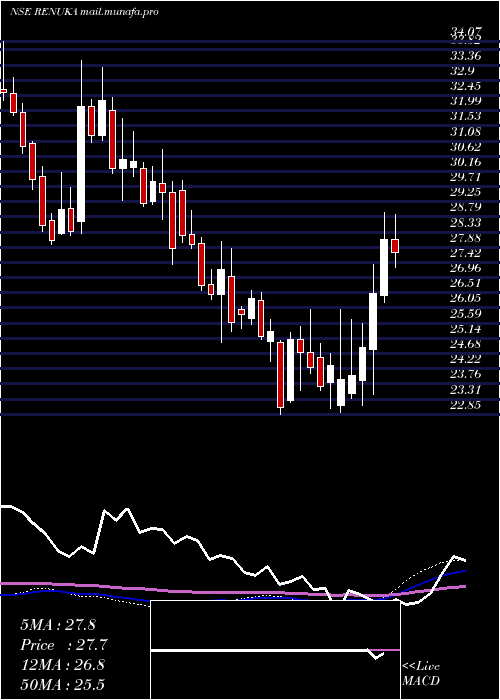
Task: Click the 22.85 price axis label
Action: click(466, 405)
